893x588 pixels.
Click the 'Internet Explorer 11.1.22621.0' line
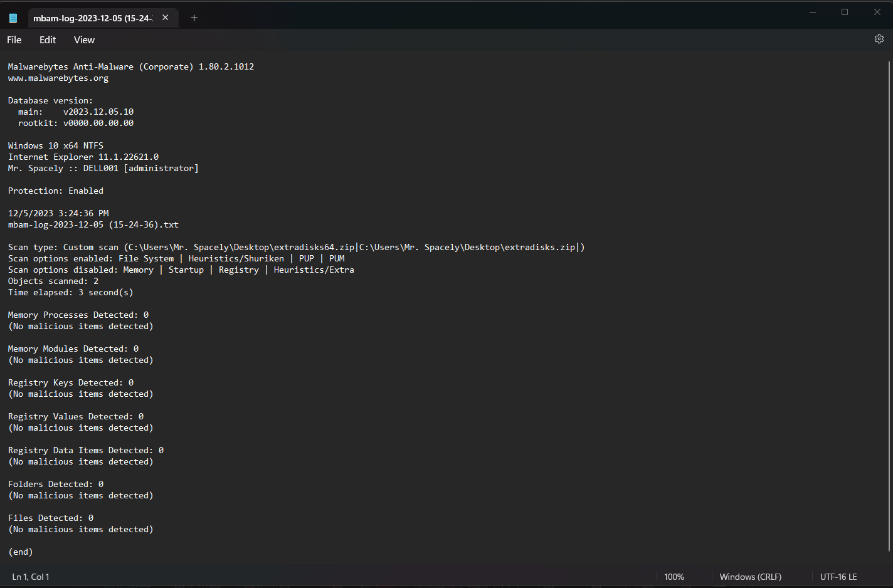[x=83, y=157]
